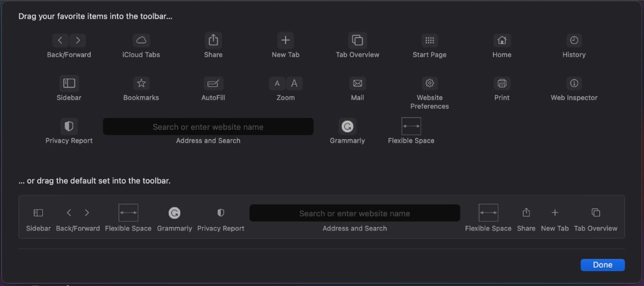Select the Web Inspector info icon
This screenshot has height=286, width=644.
[x=574, y=83]
